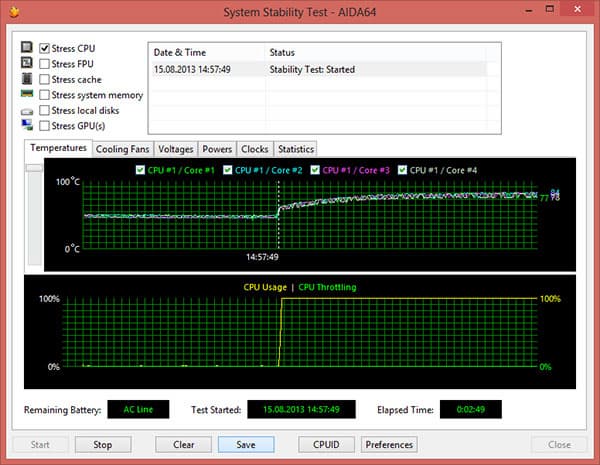Click the FPU icon beside Stress FPU
Screen dimensions: 600x465
pyautogui.click(x=26, y=62)
